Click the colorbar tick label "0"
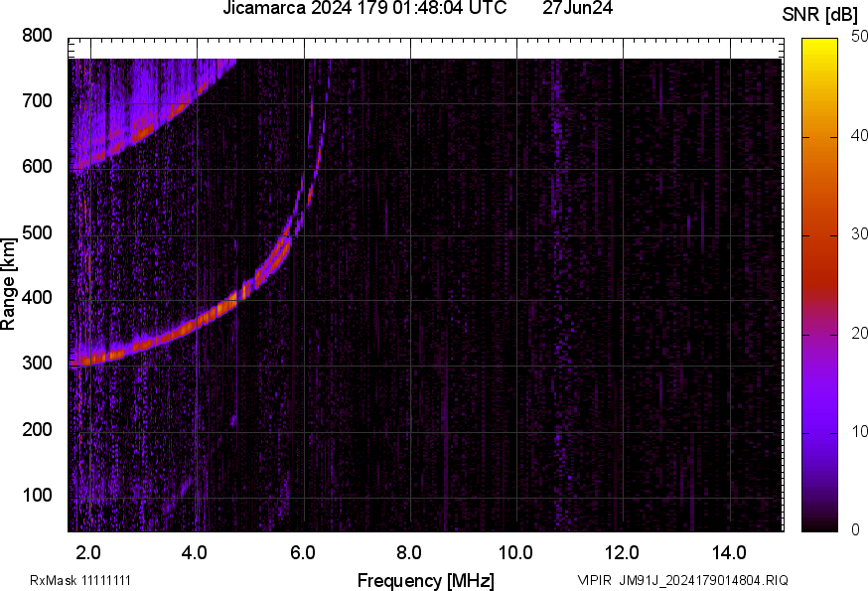 (x=855, y=530)
